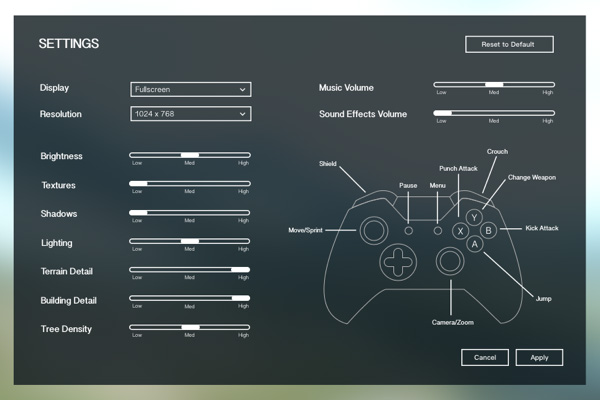The image size is (600, 400).
Task: Set Music Volume slider to Low
Action: click(440, 85)
